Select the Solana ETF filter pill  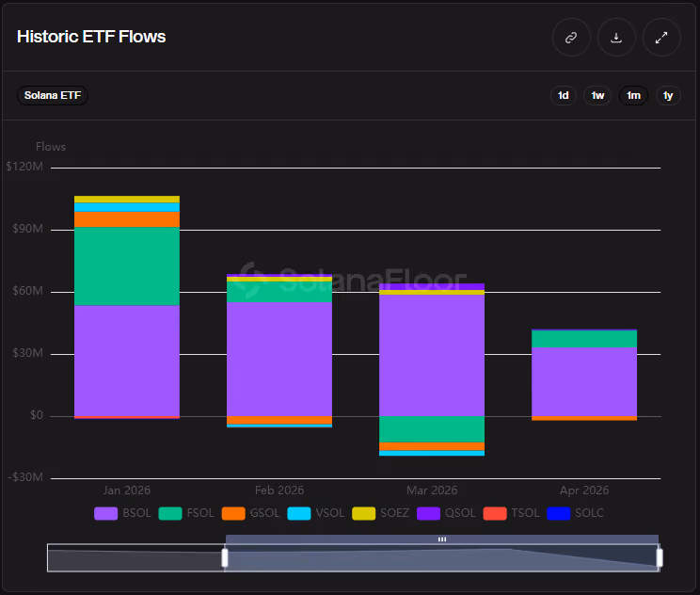click(x=53, y=96)
